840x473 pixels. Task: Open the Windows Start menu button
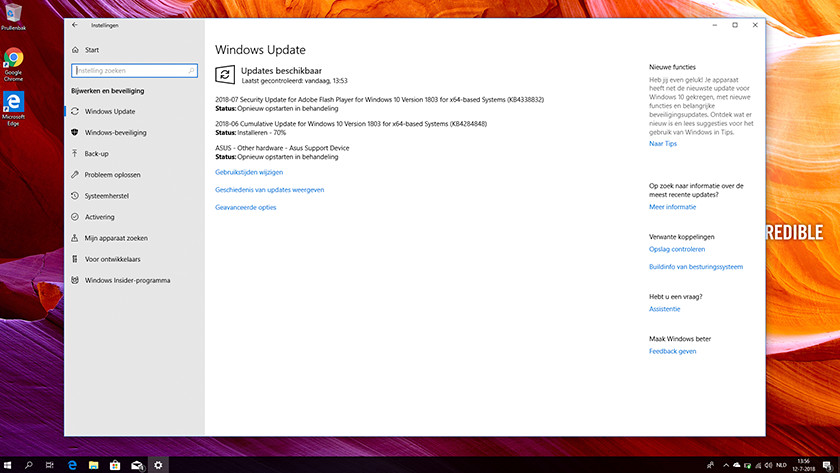pos(9,465)
